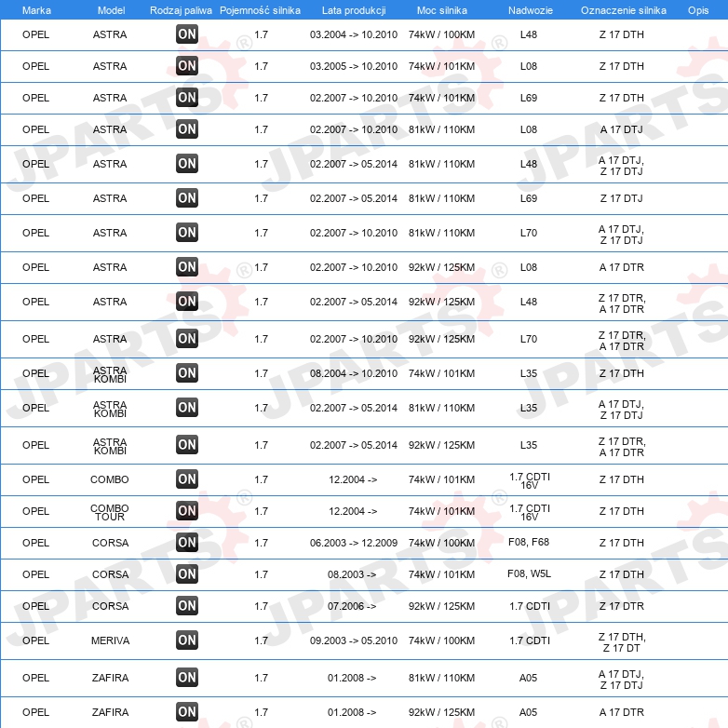This screenshot has height=728, width=728.
Task: Click the 'MERIVA' model cell
Action: coord(110,640)
